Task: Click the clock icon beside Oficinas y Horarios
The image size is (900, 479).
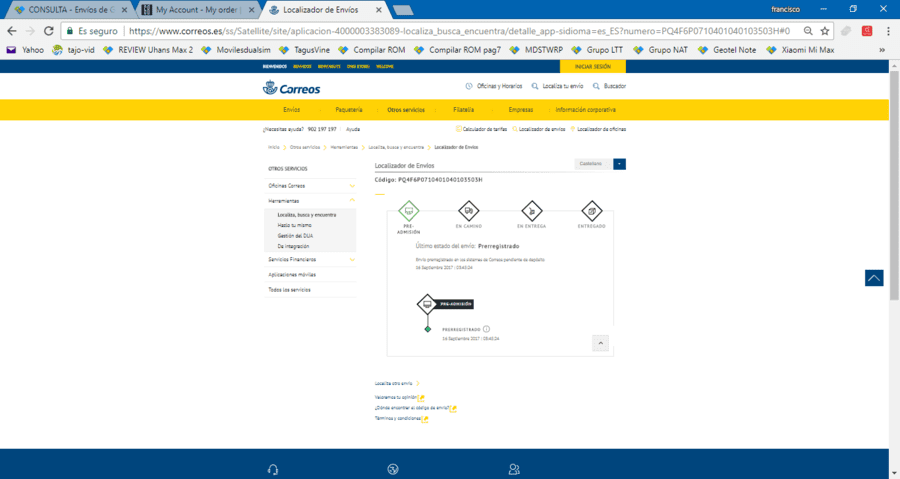Action: pos(469,86)
